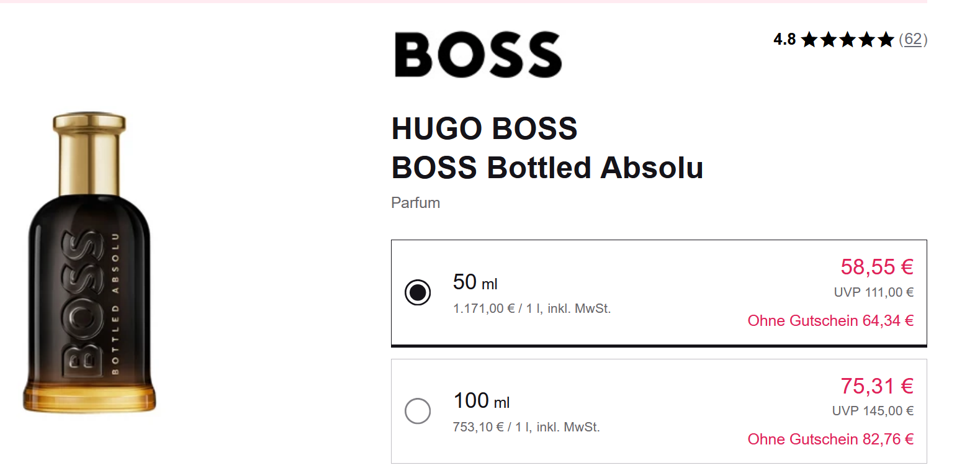This screenshot has height=473, width=980.
Task: Click the 58,55 € price
Action: [x=876, y=267]
